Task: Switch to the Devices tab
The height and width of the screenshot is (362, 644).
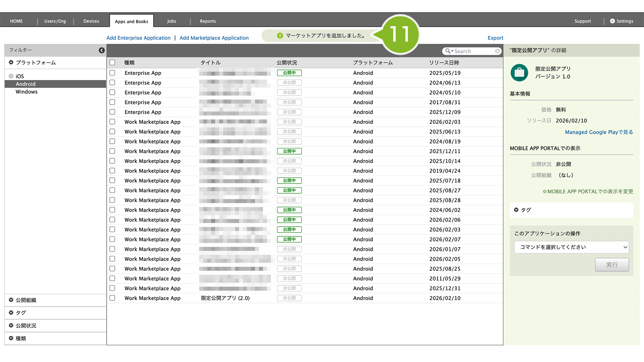Action: 91,21
